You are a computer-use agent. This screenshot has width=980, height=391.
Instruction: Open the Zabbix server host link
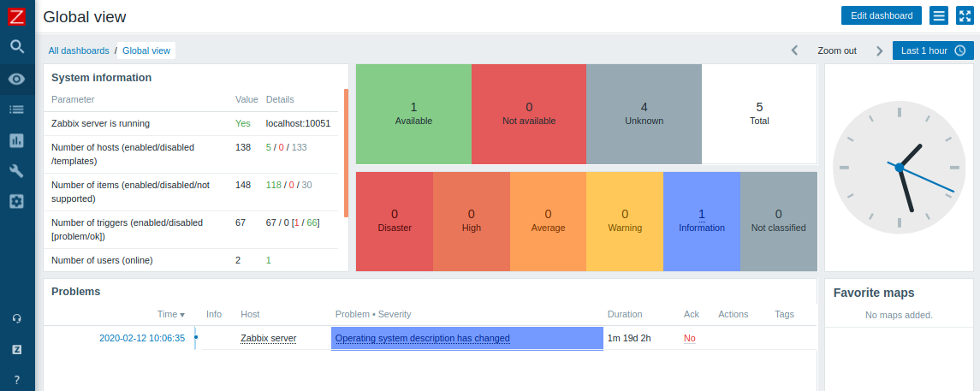click(268, 339)
